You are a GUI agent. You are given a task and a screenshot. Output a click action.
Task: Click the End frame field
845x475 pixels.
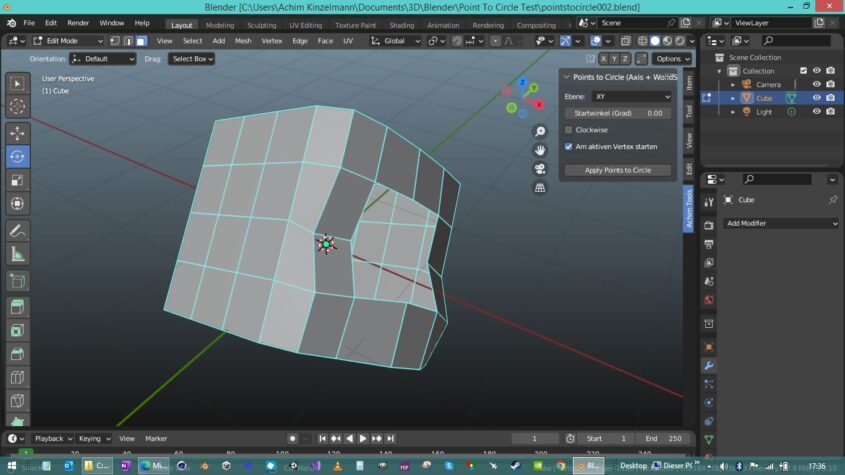[662, 438]
